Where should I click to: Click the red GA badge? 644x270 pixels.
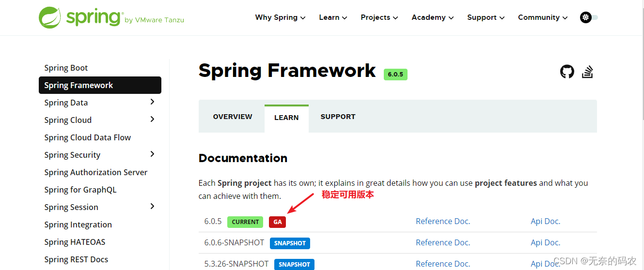pyautogui.click(x=278, y=222)
